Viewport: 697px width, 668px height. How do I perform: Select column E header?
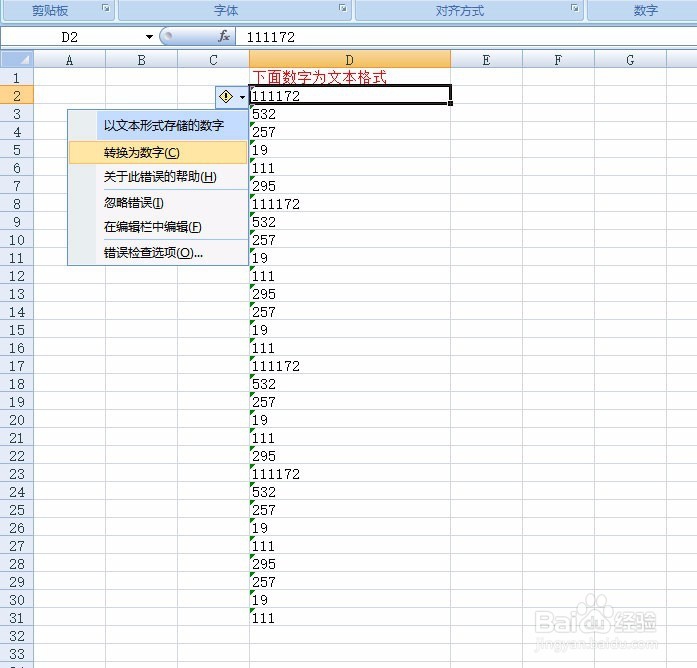(486, 60)
